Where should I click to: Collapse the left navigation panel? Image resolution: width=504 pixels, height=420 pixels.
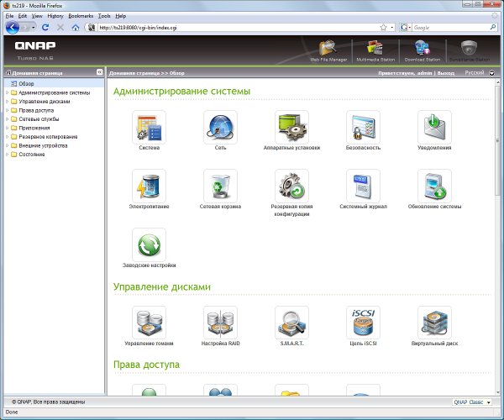(x=100, y=72)
